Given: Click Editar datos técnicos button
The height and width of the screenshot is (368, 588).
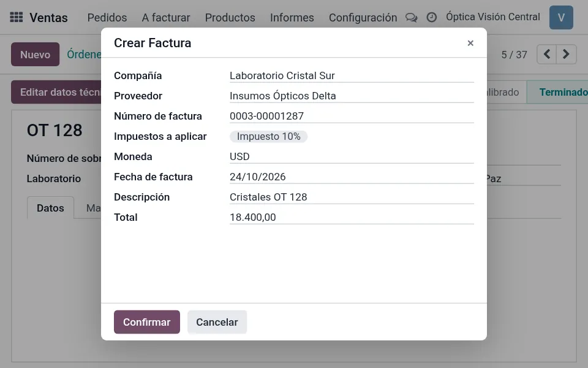Looking at the screenshot, I should [56, 92].
